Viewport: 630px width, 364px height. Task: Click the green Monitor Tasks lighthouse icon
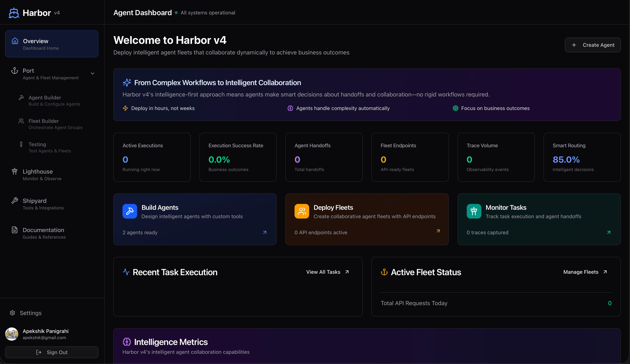point(474,211)
